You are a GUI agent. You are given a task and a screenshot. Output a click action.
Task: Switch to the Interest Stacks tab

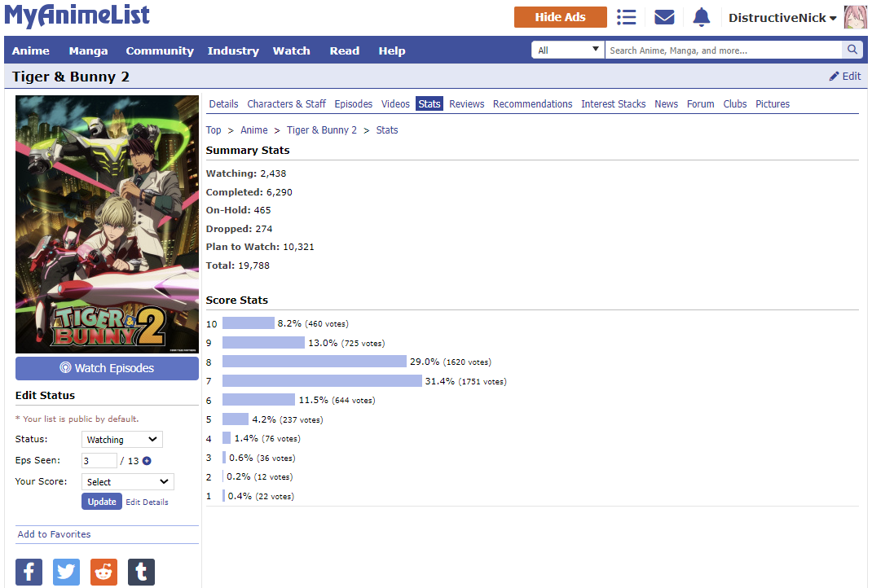(614, 104)
